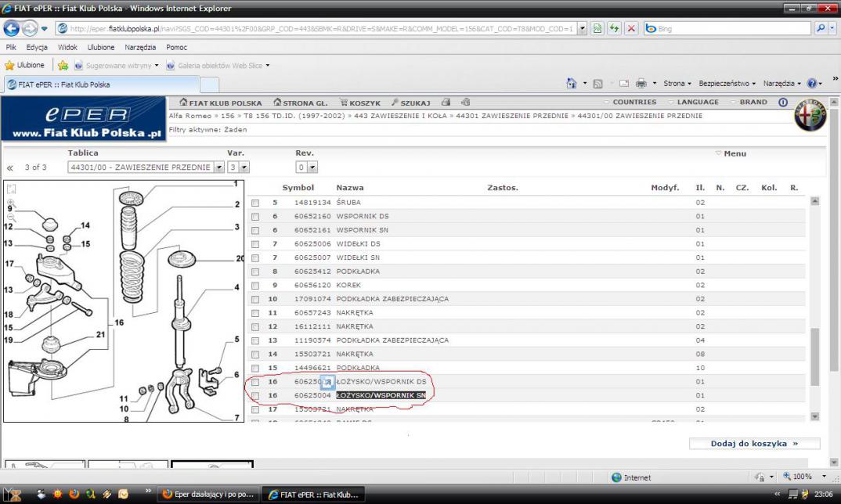Expand the Var. dropdown
This screenshot has height=504, width=841.
[244, 167]
